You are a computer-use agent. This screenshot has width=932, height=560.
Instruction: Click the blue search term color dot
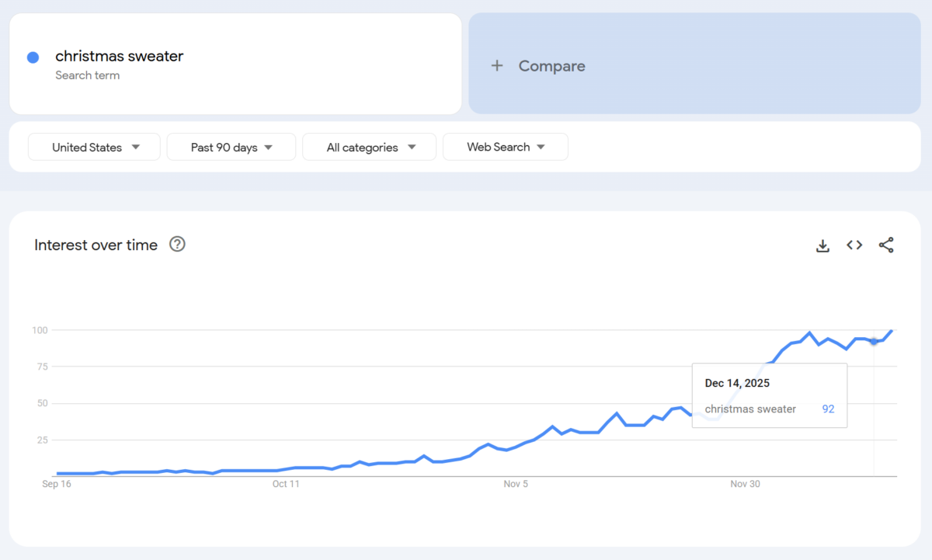(33, 57)
